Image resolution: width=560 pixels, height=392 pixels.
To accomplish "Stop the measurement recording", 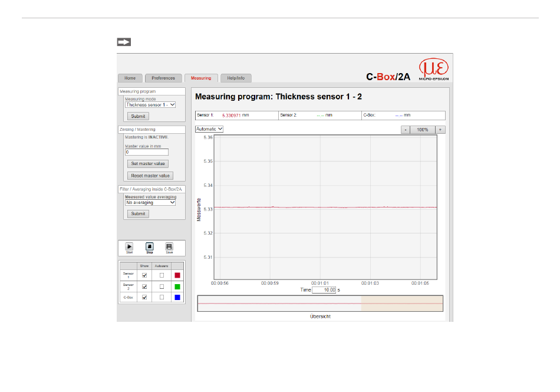I will click(x=150, y=247).
